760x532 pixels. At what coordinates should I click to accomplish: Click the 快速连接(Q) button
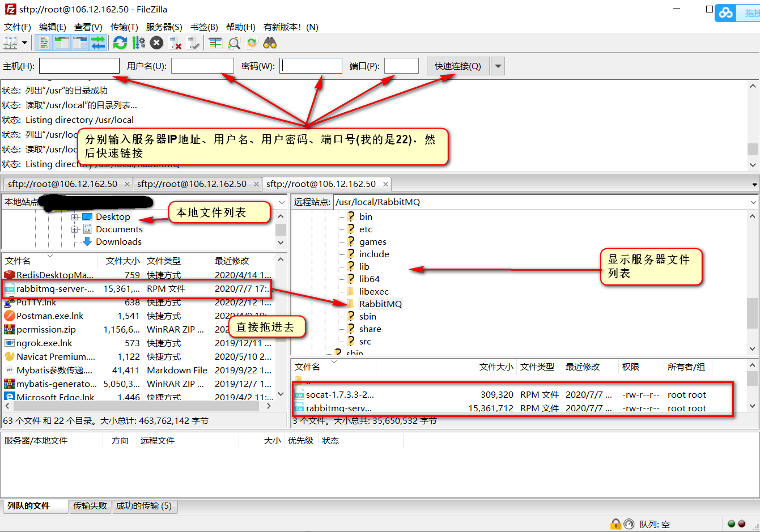[458, 66]
